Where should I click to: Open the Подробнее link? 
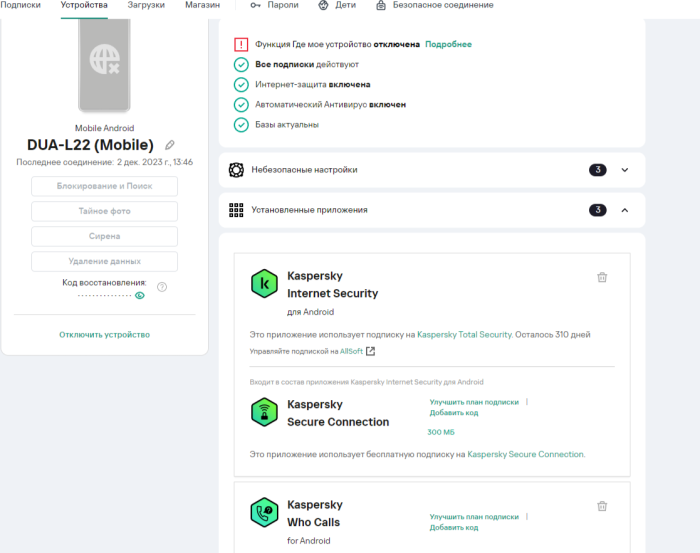click(x=448, y=45)
